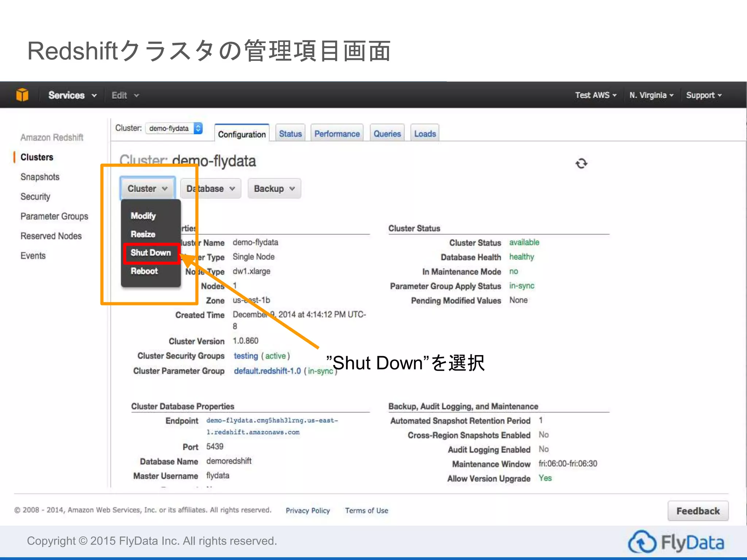The image size is (747, 560).
Task: Click the 'healthy' database health value
Action: (x=522, y=257)
